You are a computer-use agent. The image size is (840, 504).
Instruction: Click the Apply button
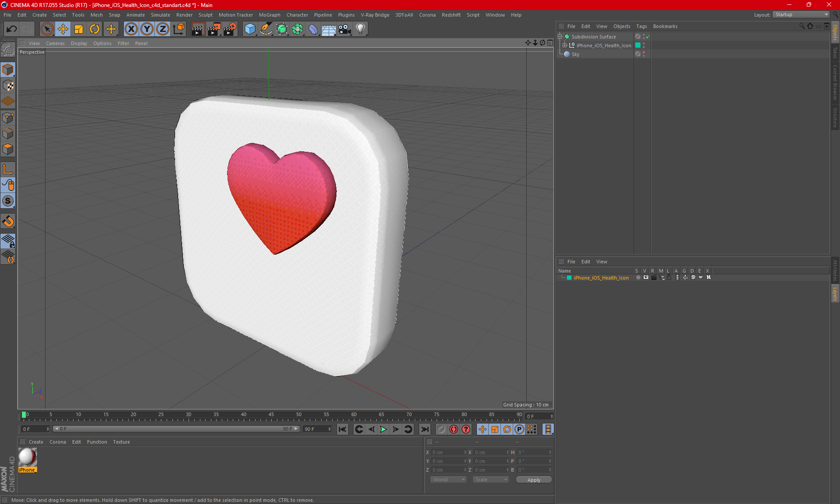534,480
